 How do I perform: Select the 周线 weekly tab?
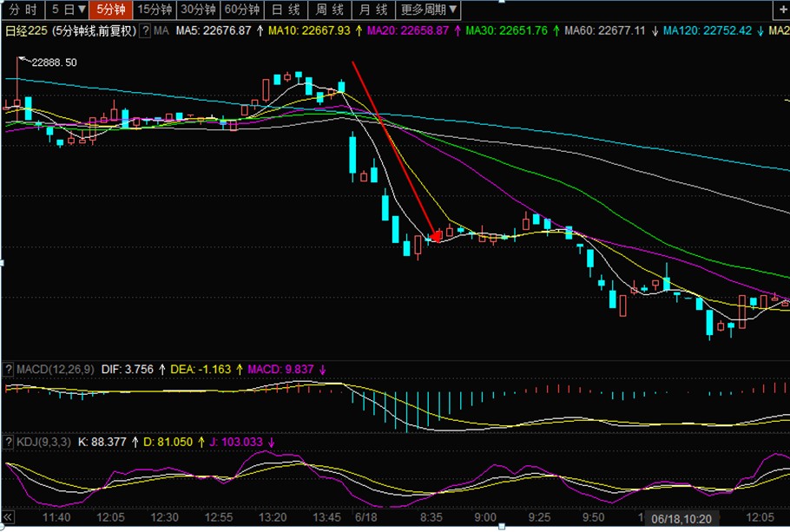pyautogui.click(x=329, y=10)
